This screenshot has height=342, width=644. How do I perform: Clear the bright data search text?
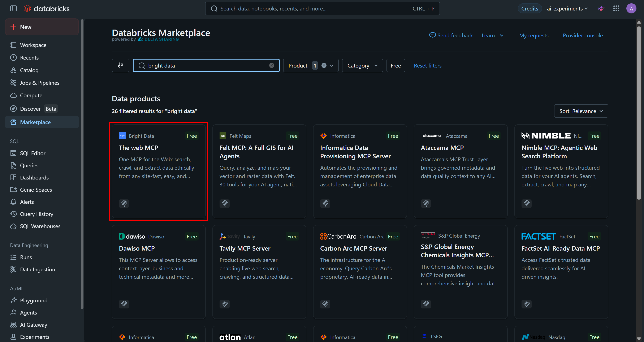272,65
